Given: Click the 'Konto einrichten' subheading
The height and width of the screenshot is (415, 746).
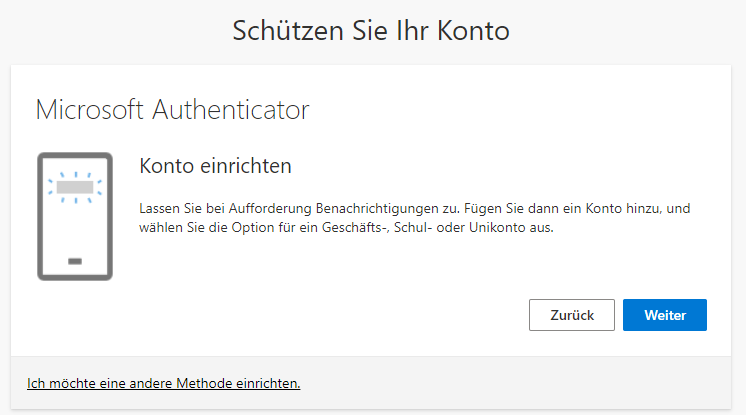Looking at the screenshot, I should click(x=214, y=165).
